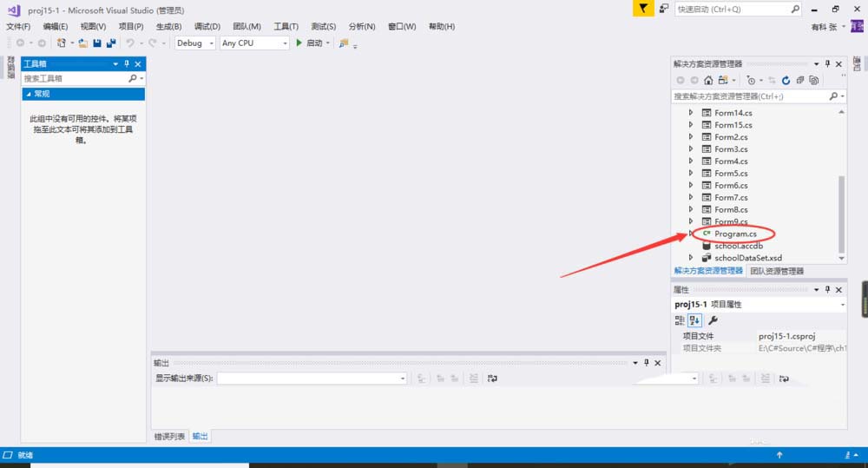The width and height of the screenshot is (868, 468).
Task: Expand the Form14.cs tree node
Action: tap(691, 113)
